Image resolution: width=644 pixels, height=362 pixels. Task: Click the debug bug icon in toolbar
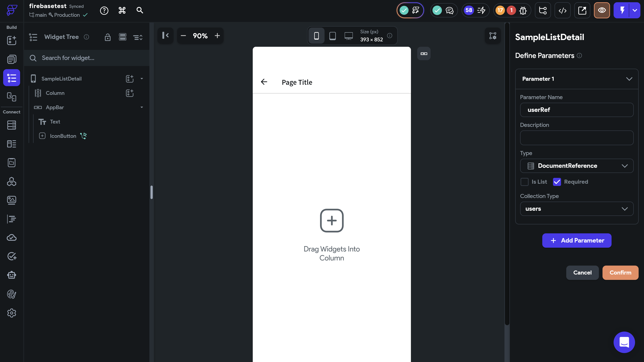(523, 10)
